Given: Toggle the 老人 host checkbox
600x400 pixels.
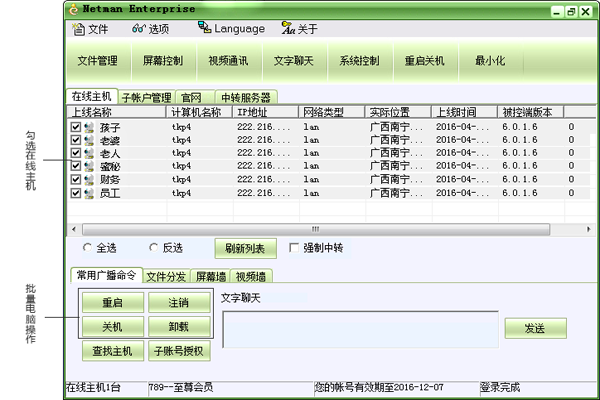Looking at the screenshot, I should click(x=76, y=154).
